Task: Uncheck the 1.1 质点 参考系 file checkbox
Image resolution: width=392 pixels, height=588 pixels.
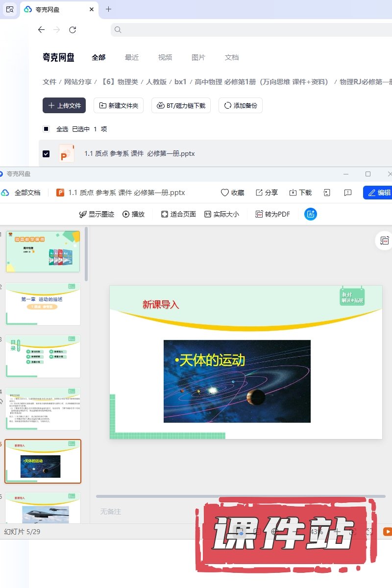Action: [x=46, y=154]
